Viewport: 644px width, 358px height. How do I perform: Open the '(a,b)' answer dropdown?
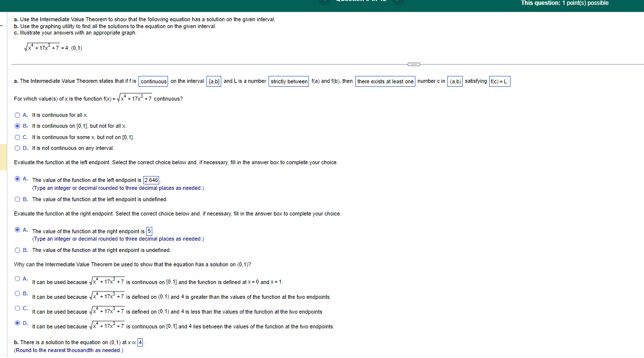click(454, 82)
